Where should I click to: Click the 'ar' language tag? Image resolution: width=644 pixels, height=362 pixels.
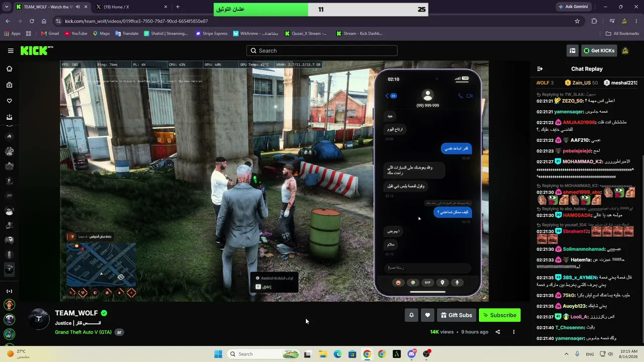[x=119, y=332]
